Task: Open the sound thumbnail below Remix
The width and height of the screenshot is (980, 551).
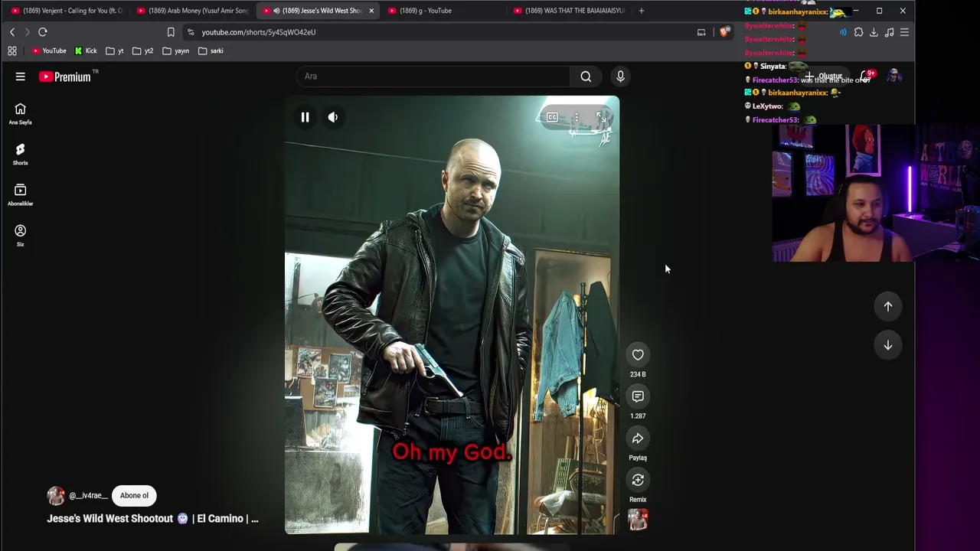Action: [638, 520]
